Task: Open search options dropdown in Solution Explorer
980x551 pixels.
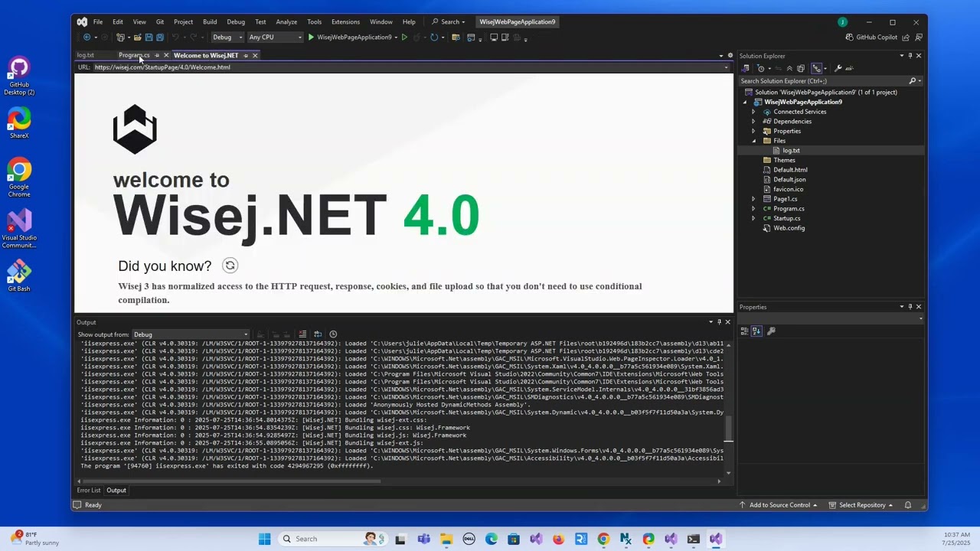Action: [919, 80]
